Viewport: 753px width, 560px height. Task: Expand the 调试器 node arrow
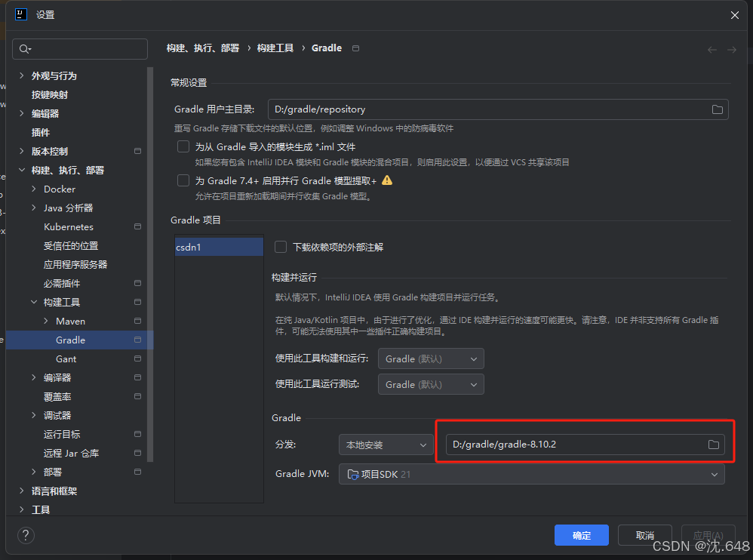(34, 415)
